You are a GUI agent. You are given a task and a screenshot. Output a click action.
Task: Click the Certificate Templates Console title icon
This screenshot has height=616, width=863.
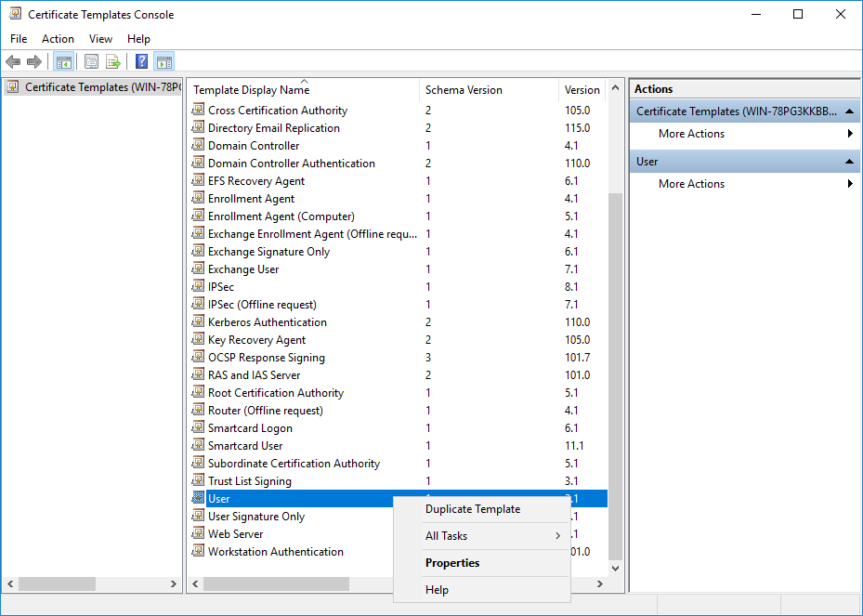(16, 14)
